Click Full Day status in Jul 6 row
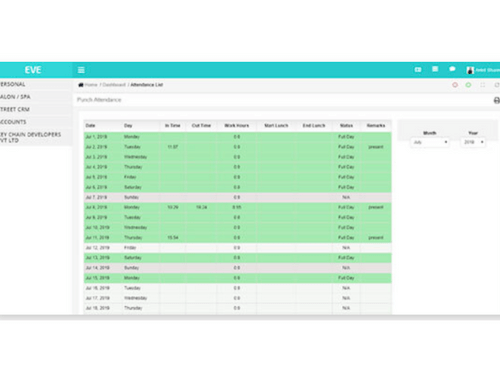 tap(346, 187)
